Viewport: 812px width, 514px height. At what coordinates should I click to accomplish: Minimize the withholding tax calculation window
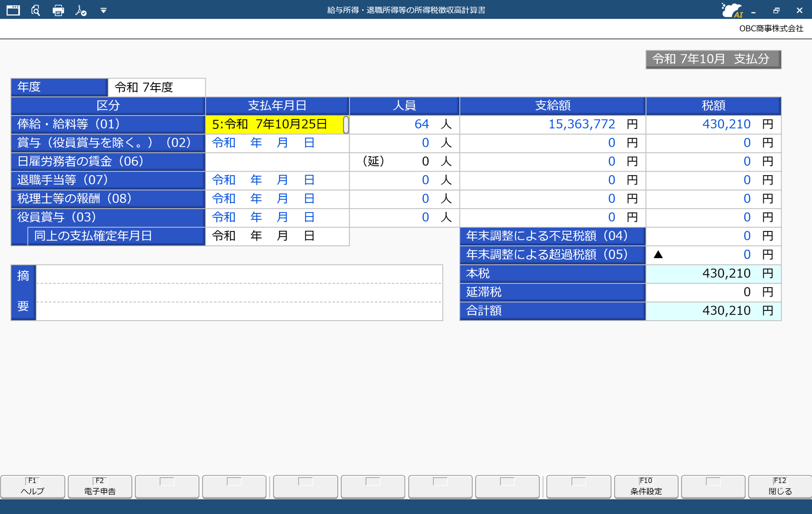tap(754, 10)
